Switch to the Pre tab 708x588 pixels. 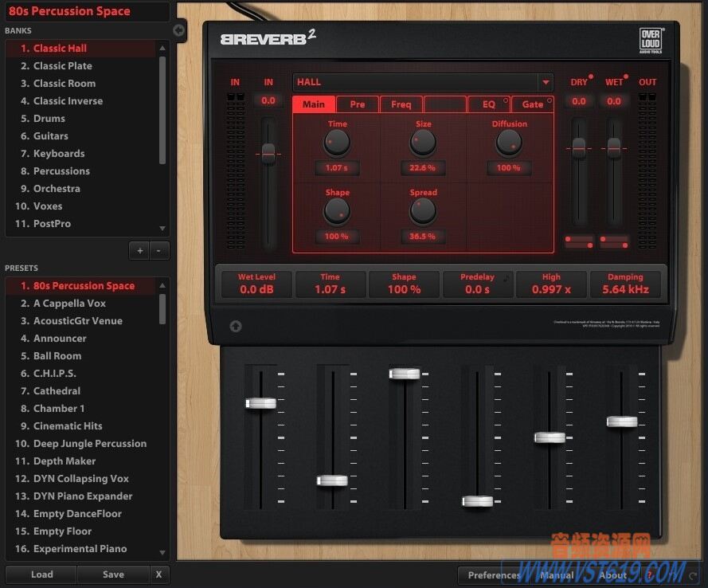357,104
